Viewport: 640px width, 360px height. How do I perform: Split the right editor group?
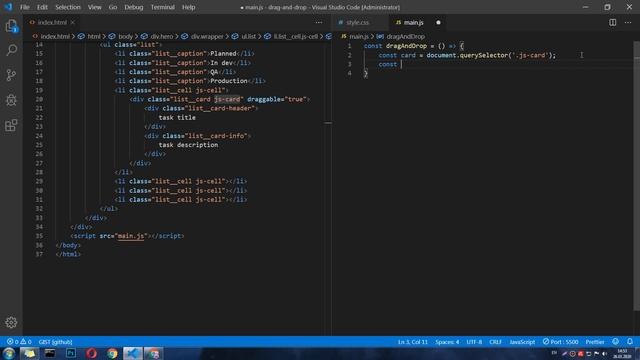[x=613, y=22]
